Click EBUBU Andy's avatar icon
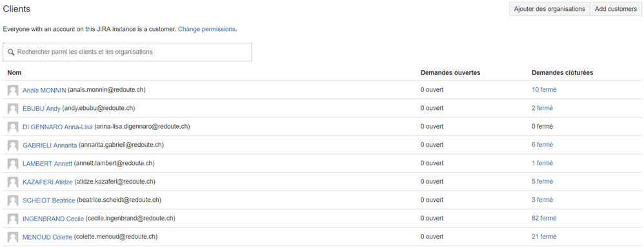The width and height of the screenshot is (644, 247). point(13,109)
